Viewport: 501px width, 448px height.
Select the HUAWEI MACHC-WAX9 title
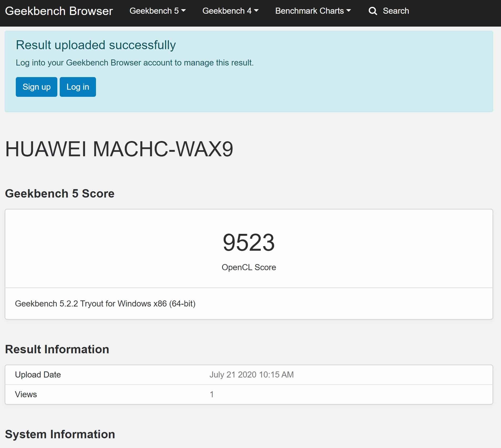119,149
